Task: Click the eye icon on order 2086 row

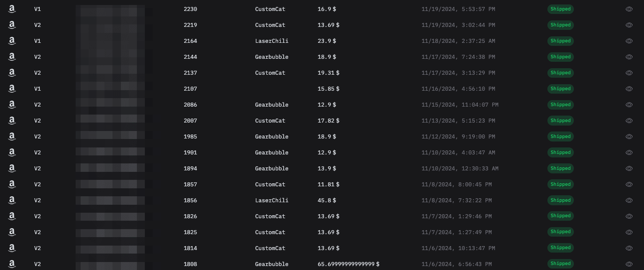Action: coord(629,105)
